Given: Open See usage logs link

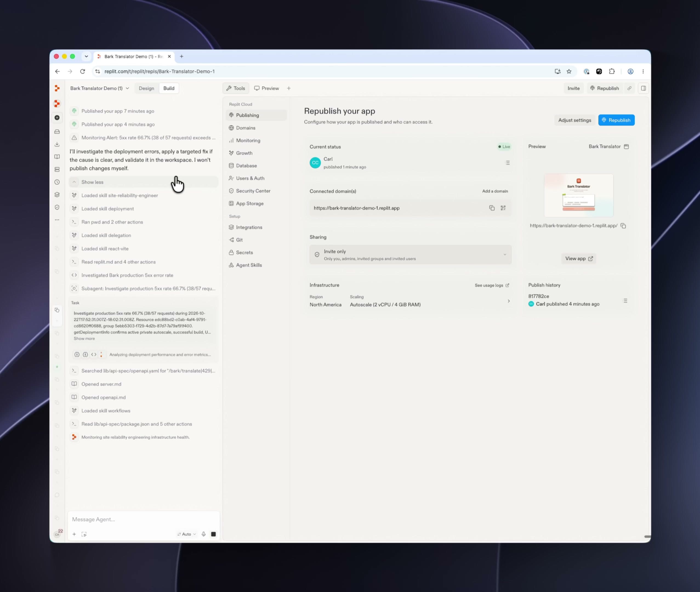Looking at the screenshot, I should (492, 285).
